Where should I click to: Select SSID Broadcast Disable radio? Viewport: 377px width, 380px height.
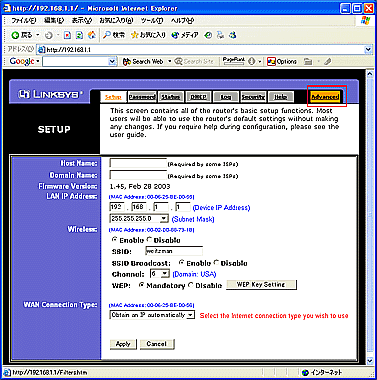click(x=216, y=262)
